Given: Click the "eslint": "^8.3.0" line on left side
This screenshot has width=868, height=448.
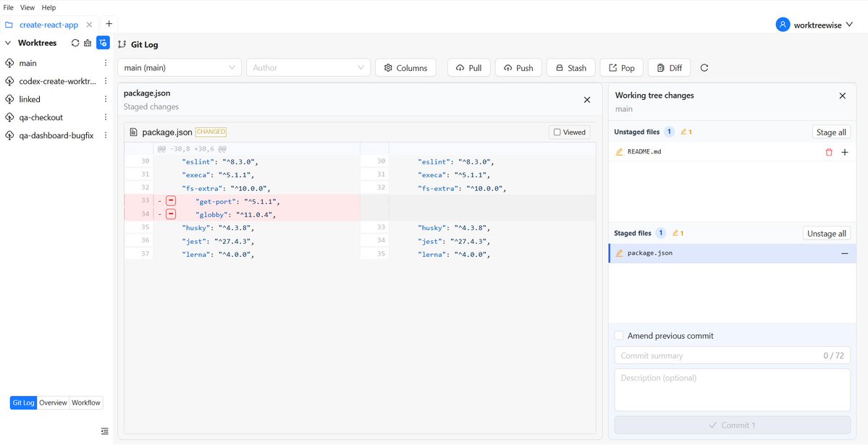Looking at the screenshot, I should 220,162.
